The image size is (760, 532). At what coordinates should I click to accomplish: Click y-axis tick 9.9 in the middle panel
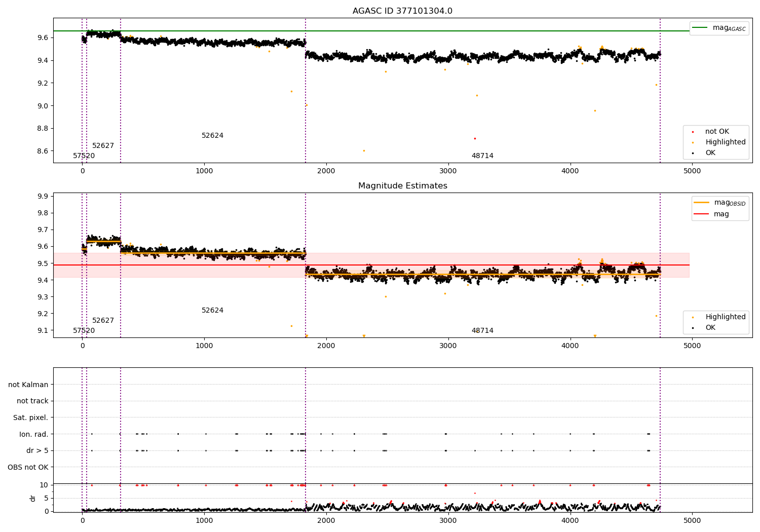pyautogui.click(x=42, y=196)
